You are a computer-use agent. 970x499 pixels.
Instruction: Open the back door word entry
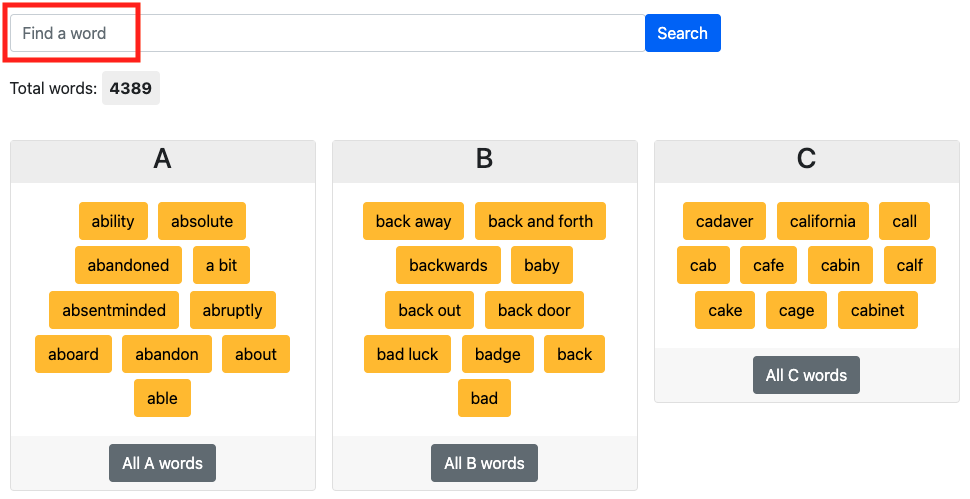(x=534, y=310)
